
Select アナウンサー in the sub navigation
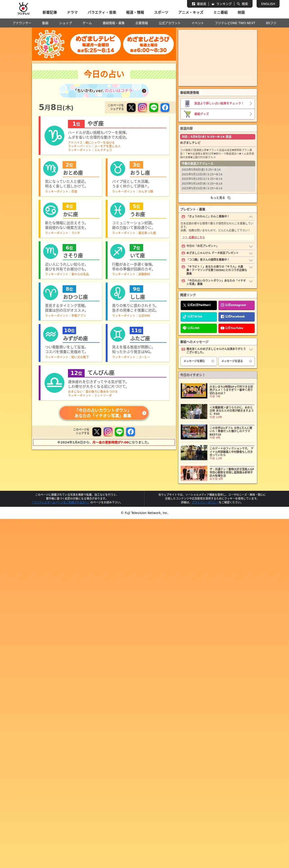click(x=22, y=23)
